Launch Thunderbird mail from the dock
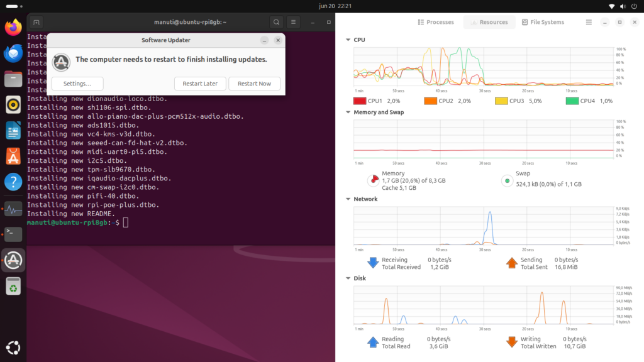The width and height of the screenshot is (644, 362). 13,53
